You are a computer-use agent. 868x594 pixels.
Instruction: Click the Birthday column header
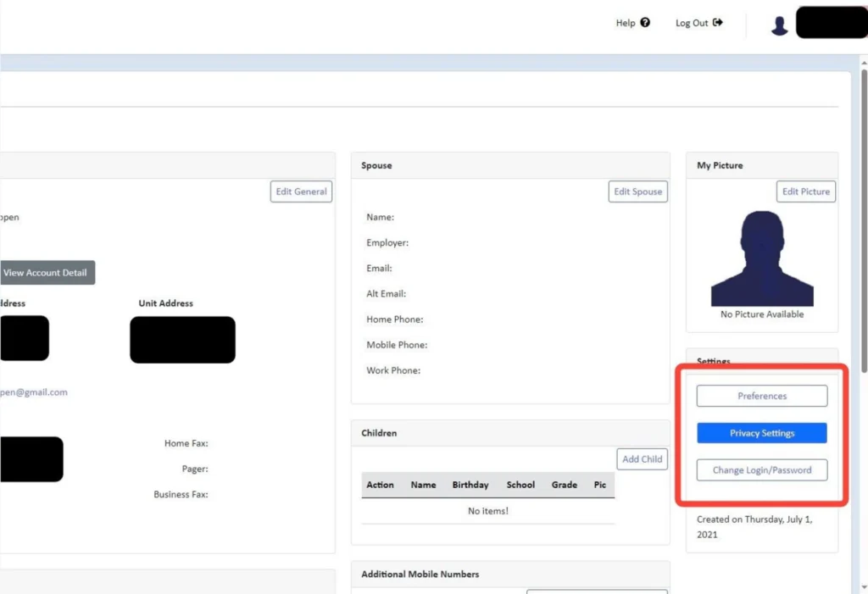coord(470,485)
